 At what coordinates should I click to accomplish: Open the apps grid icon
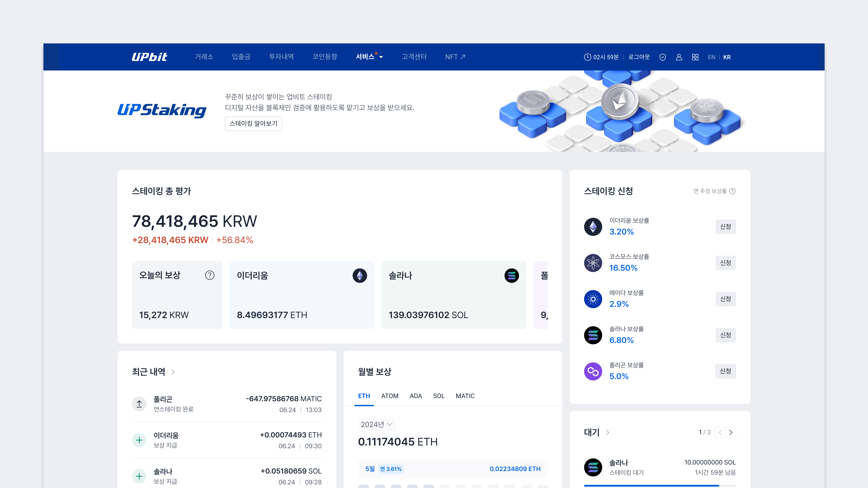click(695, 57)
